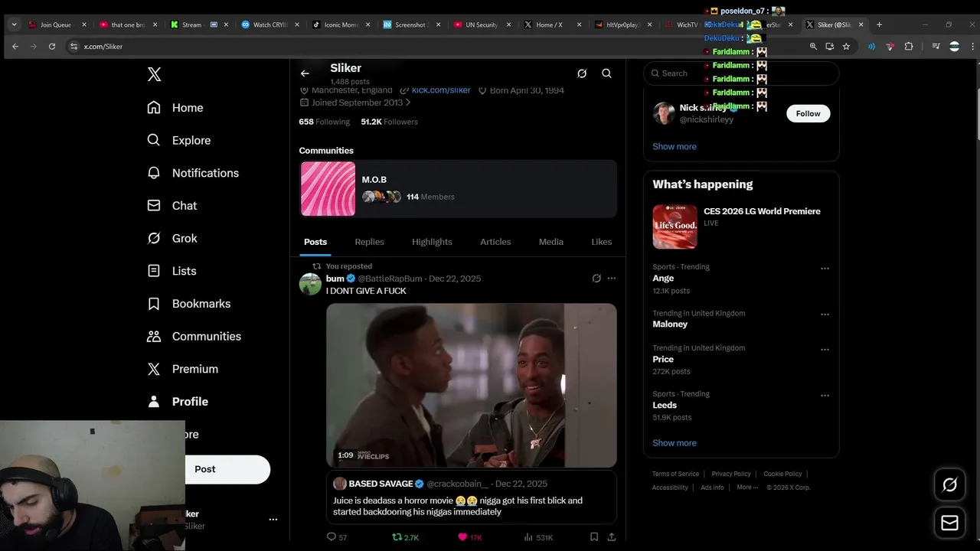Click the back arrow beside Sliker
The width and height of the screenshot is (980, 551).
tap(305, 73)
